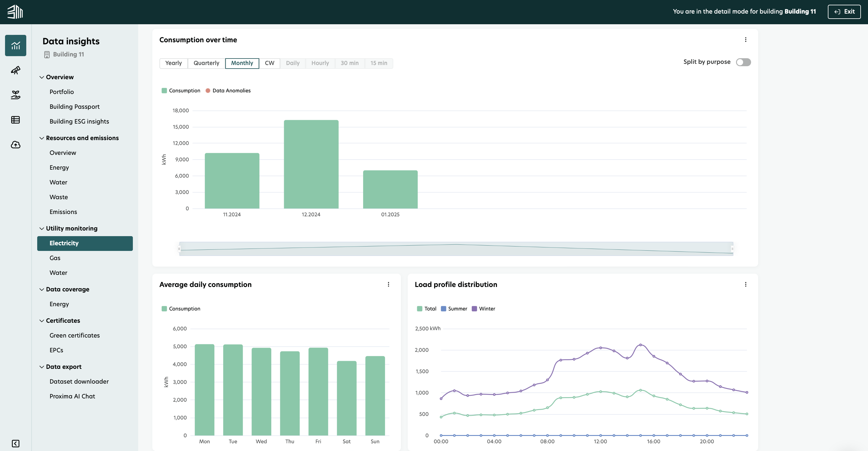Switch to the Quarterly tab
Image resolution: width=868 pixels, height=451 pixels.
coord(206,63)
